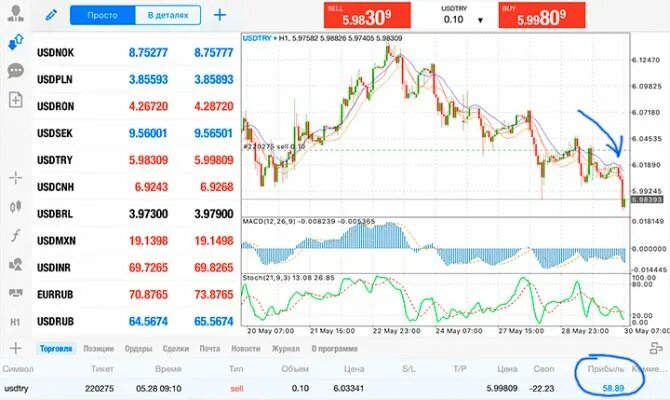Click the position open price 6.03341

(349, 388)
